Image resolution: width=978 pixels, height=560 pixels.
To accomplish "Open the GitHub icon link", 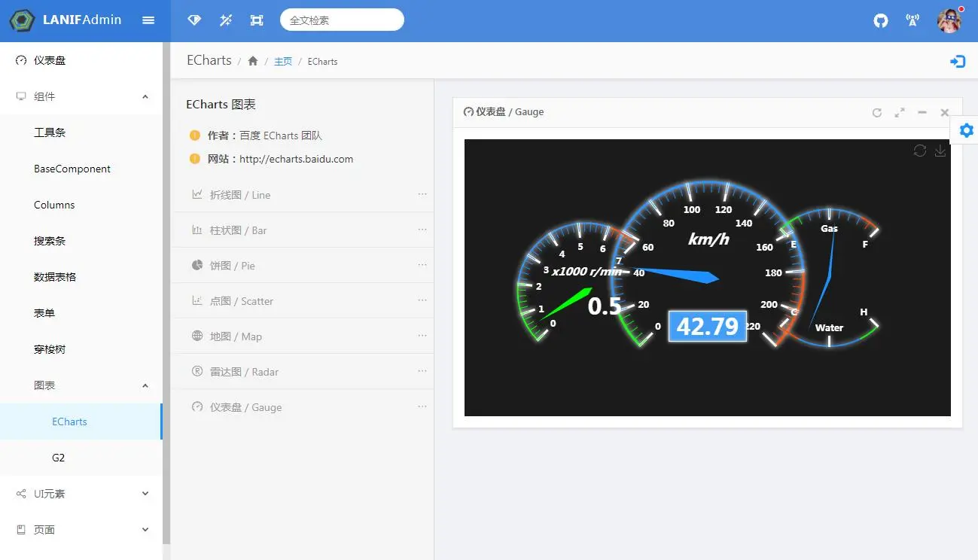I will pos(881,20).
